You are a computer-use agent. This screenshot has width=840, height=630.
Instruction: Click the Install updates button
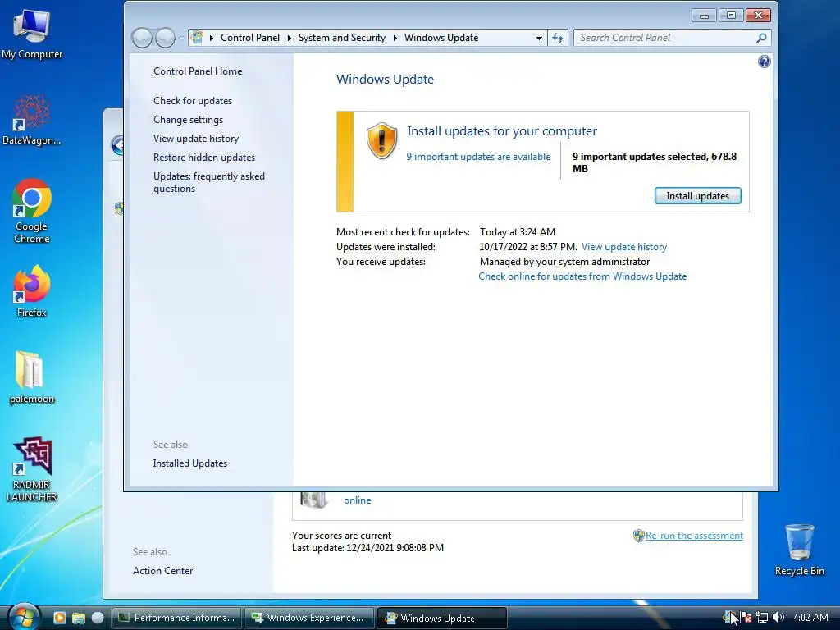pyautogui.click(x=697, y=196)
